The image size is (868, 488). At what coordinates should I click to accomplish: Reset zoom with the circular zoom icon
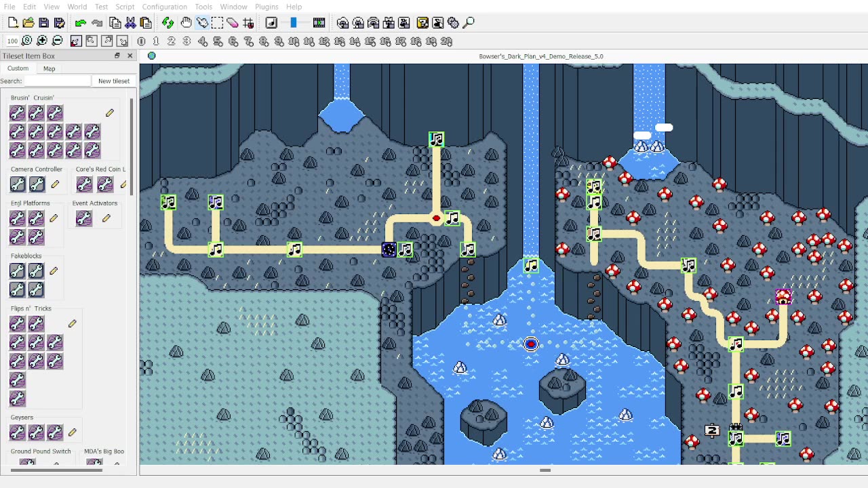pyautogui.click(x=27, y=41)
